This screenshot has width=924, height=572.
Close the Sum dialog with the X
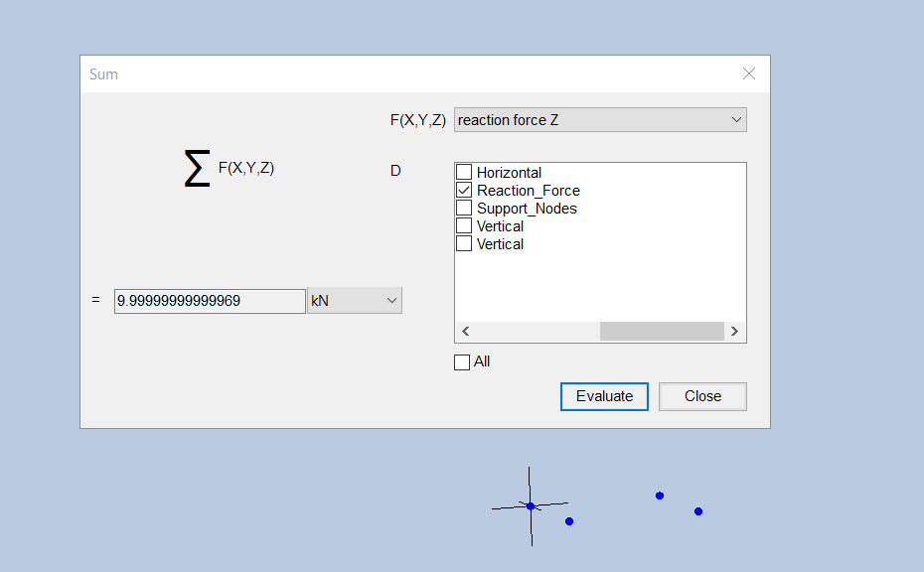point(748,73)
